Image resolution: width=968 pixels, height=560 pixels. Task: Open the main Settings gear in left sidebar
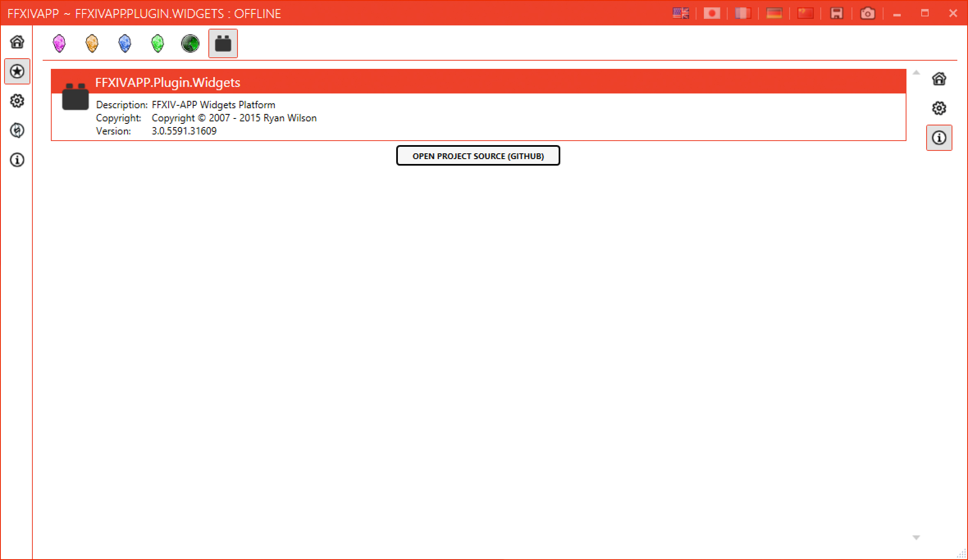coord(17,101)
